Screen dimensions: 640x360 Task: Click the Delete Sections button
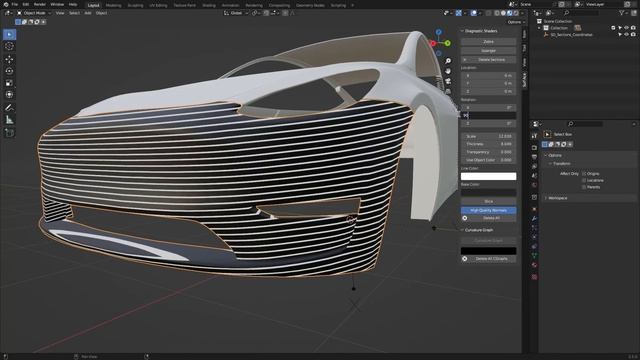coord(489,60)
